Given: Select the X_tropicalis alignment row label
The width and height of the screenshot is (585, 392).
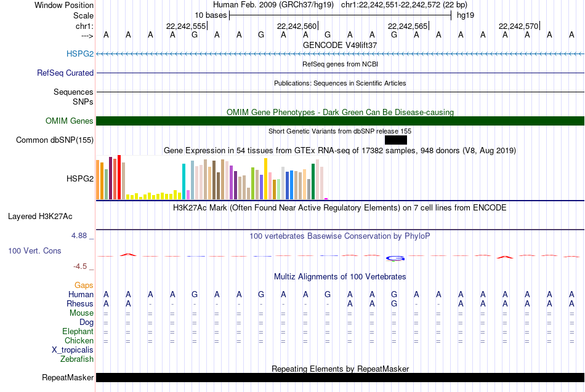Looking at the screenshot, I should 73,350.
